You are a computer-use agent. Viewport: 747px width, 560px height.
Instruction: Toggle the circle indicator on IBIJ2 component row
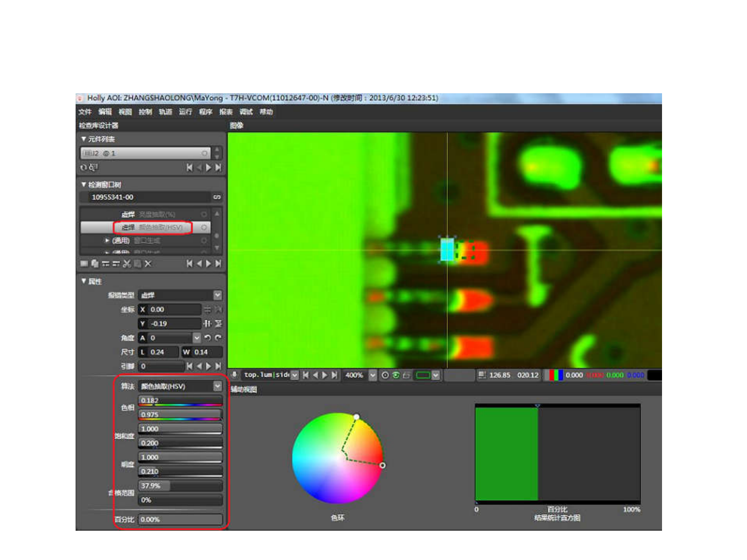(x=204, y=153)
